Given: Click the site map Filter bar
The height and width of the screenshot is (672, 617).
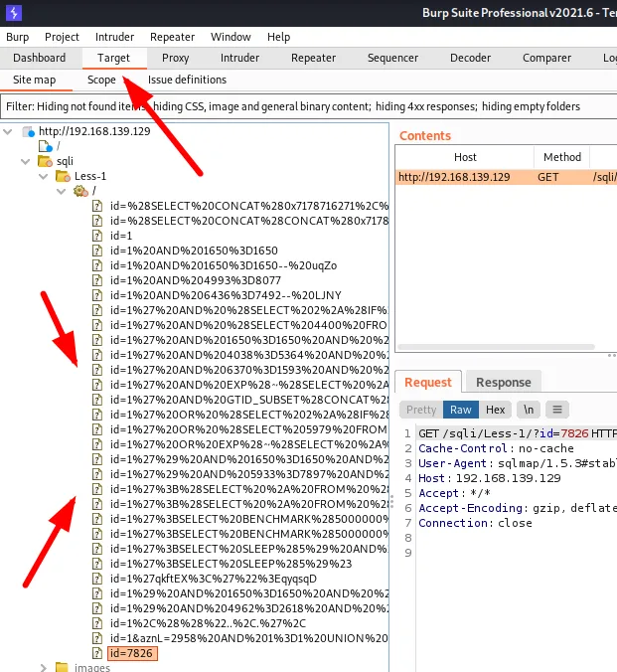Looking at the screenshot, I should click(308, 106).
